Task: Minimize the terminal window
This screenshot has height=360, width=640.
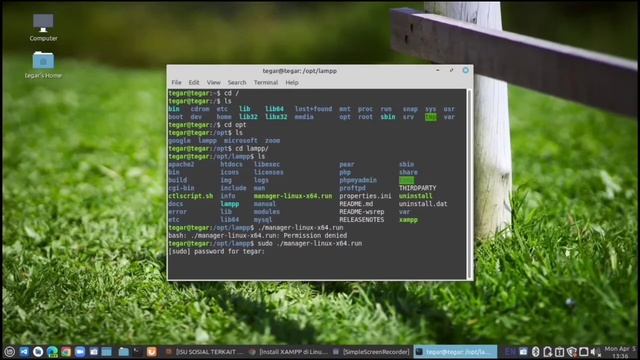Action: click(438, 71)
